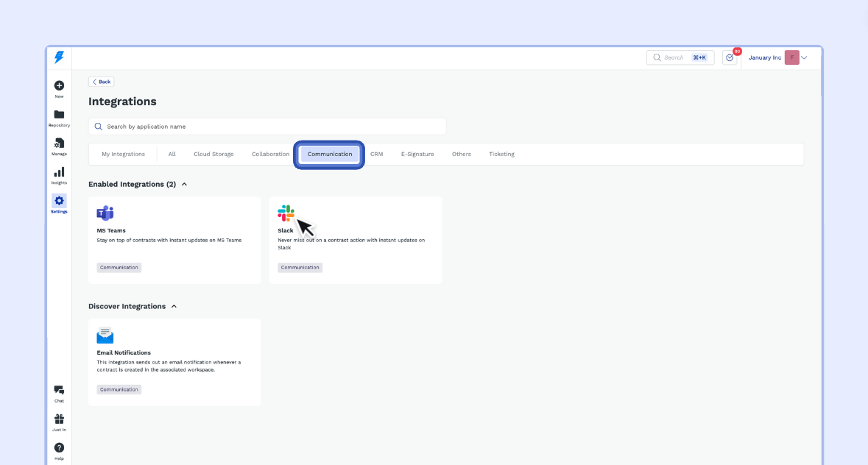Open the Cloud Storage tab
Screen dimensions: 868x465
(x=214, y=155)
